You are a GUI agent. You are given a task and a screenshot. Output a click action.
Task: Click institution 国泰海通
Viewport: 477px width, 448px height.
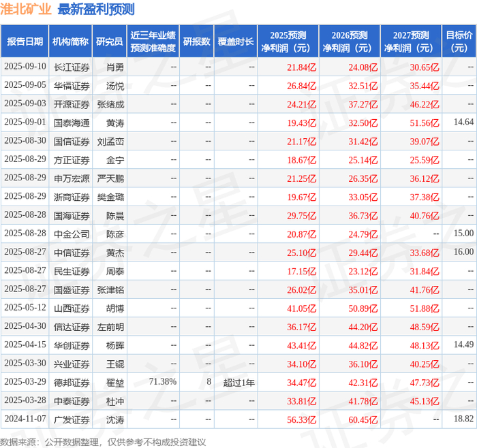tap(72, 123)
